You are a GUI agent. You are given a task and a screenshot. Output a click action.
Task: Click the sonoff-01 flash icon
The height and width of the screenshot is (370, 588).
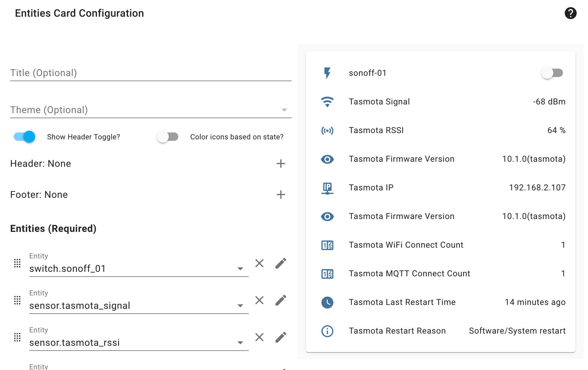[x=327, y=73]
